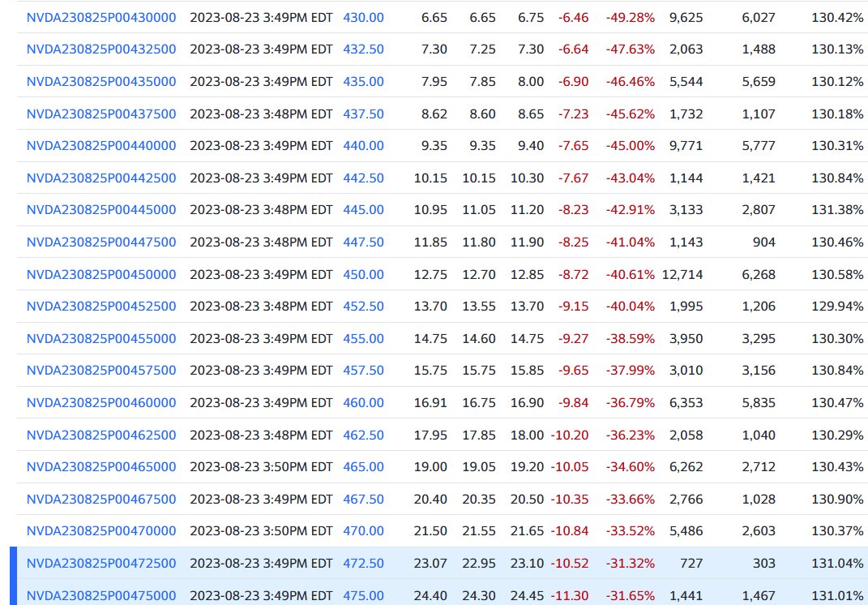Select the bid price 22.95
This screenshot has width=868, height=605.
(479, 563)
